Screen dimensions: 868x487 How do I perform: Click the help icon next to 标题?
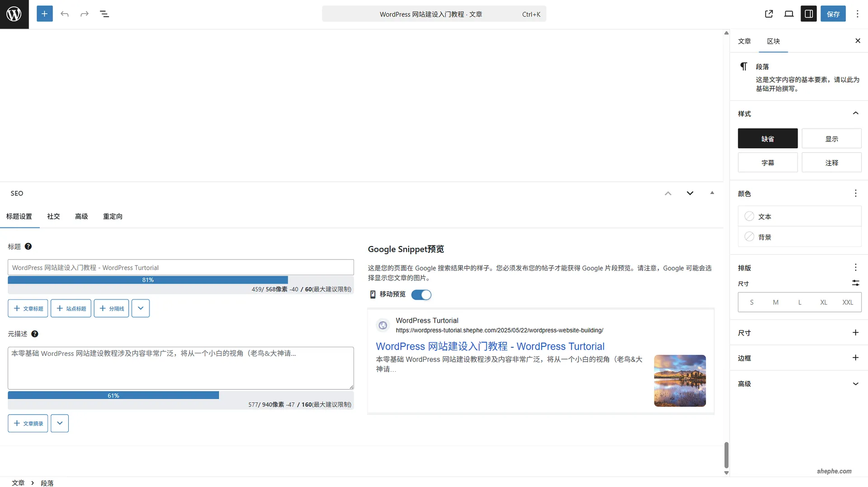28,246
